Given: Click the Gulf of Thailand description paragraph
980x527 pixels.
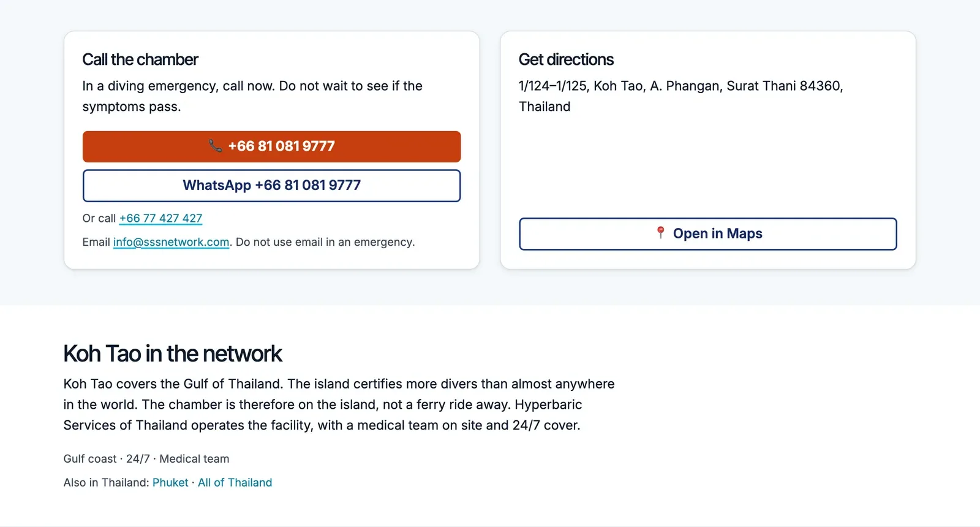Looking at the screenshot, I should point(339,404).
